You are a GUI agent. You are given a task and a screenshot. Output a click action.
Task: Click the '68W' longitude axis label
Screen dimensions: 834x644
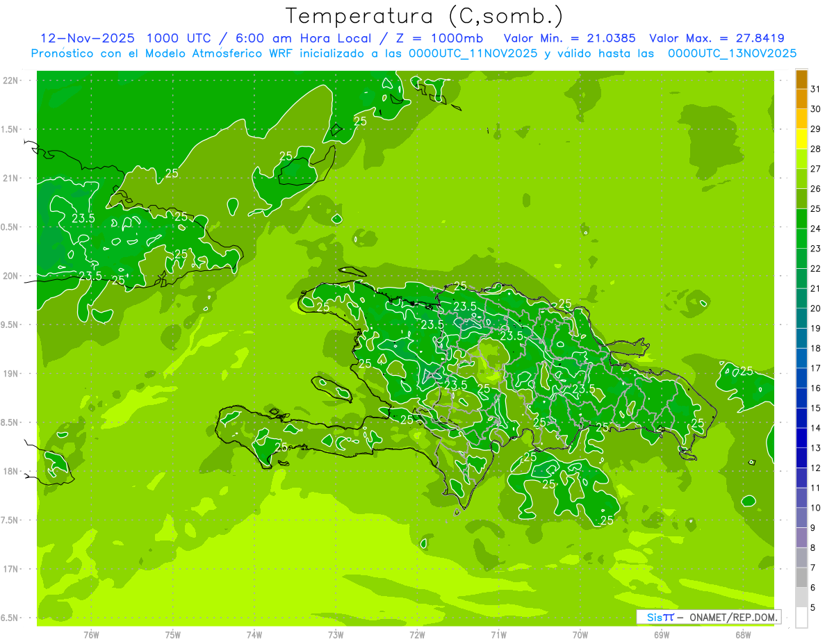743,634
